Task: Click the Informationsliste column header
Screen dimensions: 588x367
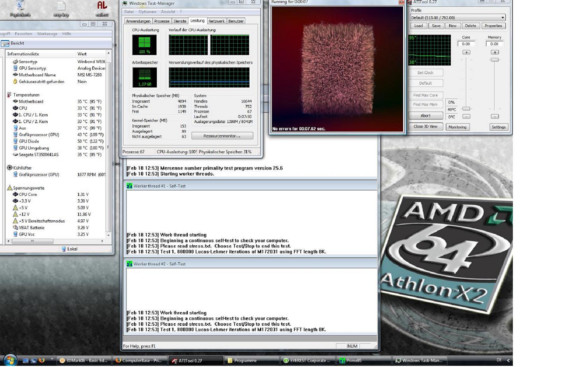Action: [41, 54]
